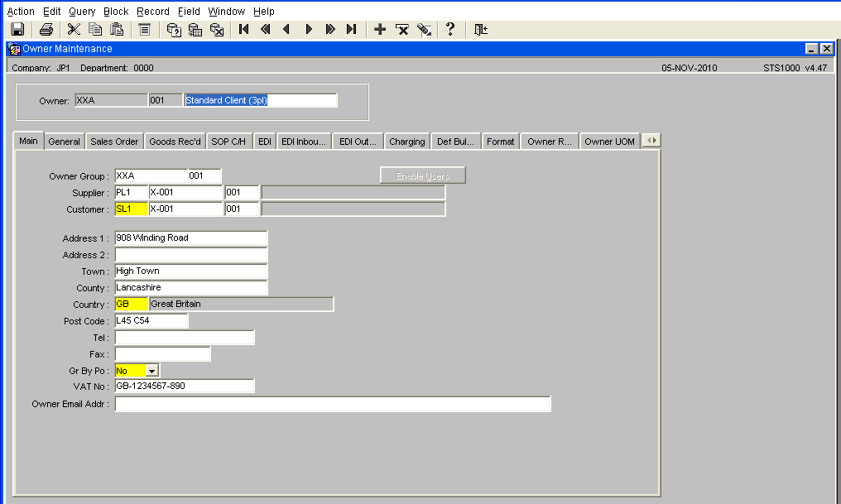Click the Owner Maintenance window title icon
Image resolution: width=841 pixels, height=504 pixels.
click(14, 49)
